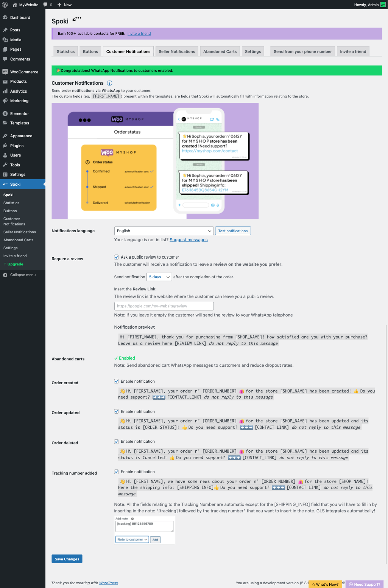Open Pages sidebar icon
The width and height of the screenshot is (388, 588).
[x=5, y=49]
